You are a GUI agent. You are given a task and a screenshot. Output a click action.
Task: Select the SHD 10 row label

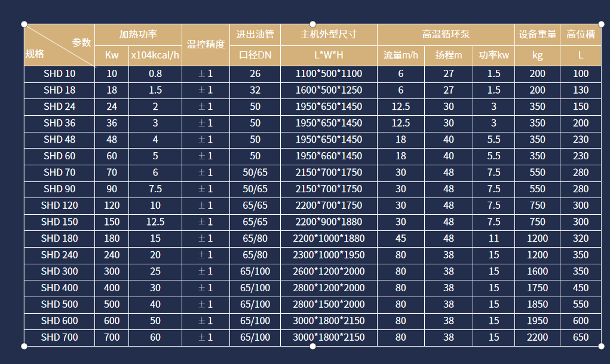pyautogui.click(x=58, y=73)
